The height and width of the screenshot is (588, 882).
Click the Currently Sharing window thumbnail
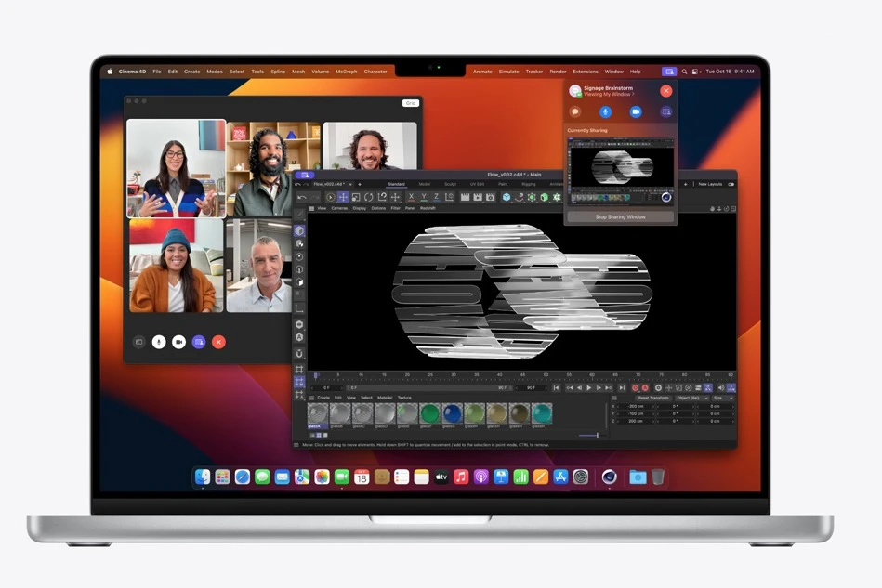pyautogui.click(x=621, y=171)
